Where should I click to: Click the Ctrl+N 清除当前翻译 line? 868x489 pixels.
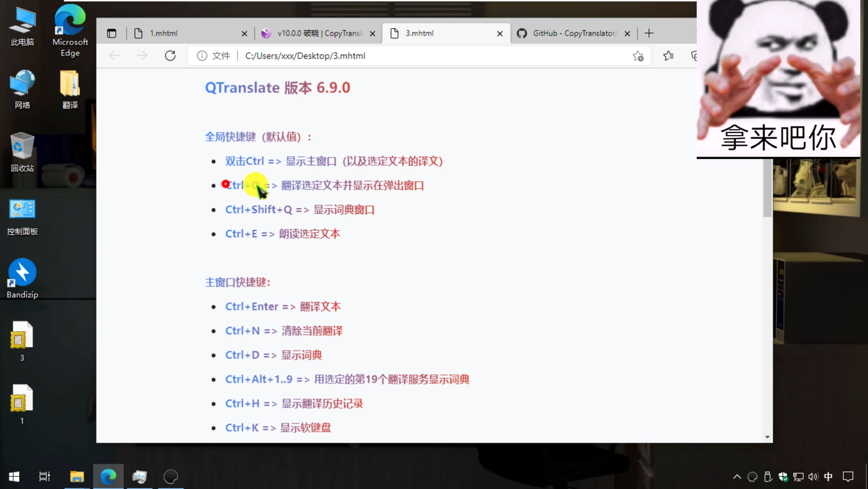coord(284,331)
